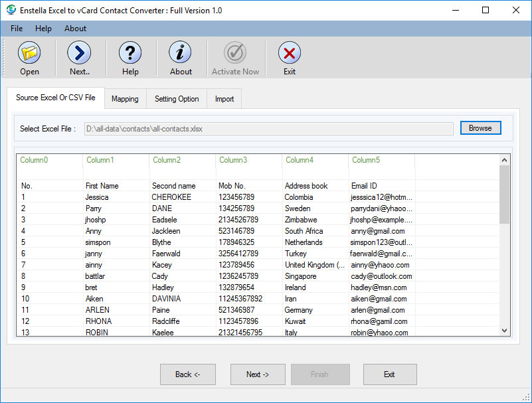
Task: Click the Next arrow toolbar icon
Action: click(80, 52)
